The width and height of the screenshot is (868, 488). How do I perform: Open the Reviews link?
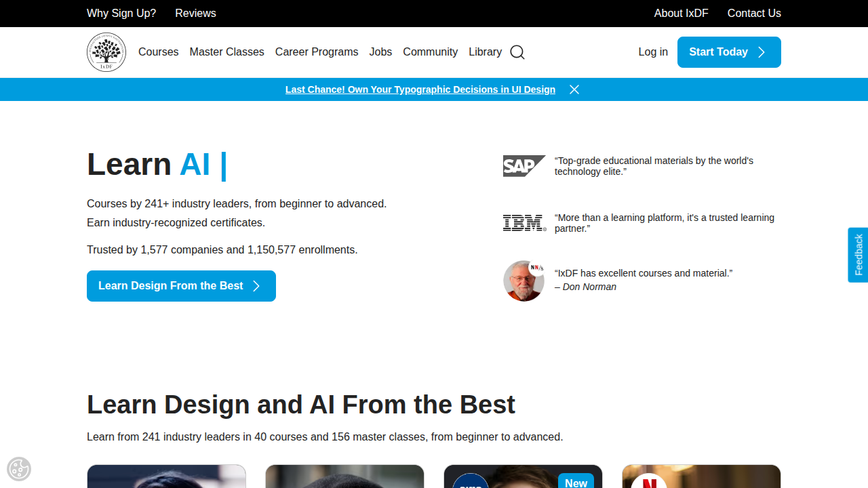tap(195, 14)
